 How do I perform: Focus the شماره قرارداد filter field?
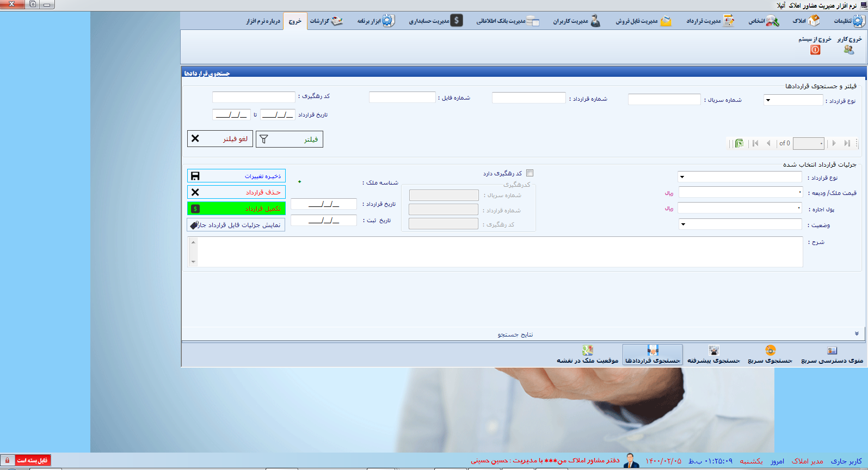coord(529,97)
